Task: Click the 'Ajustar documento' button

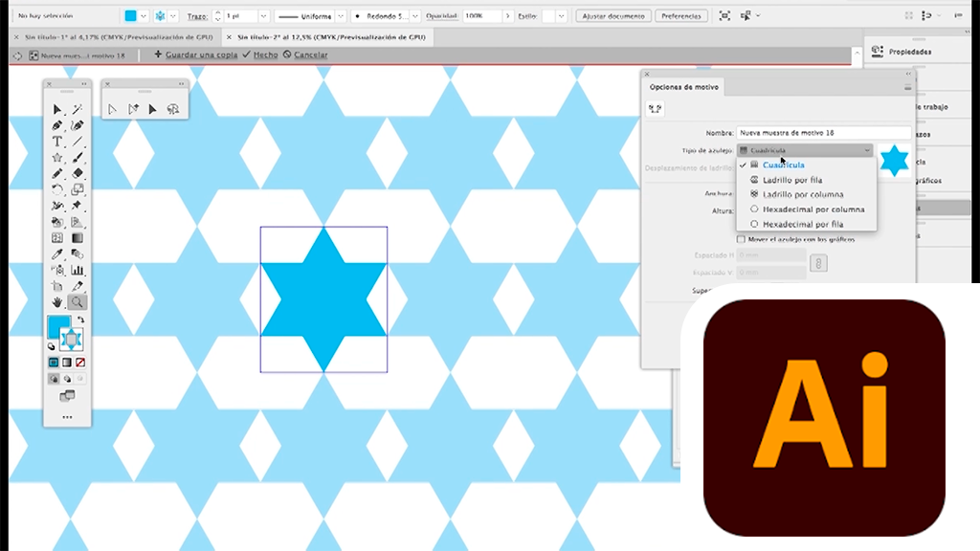Action: pos(612,16)
